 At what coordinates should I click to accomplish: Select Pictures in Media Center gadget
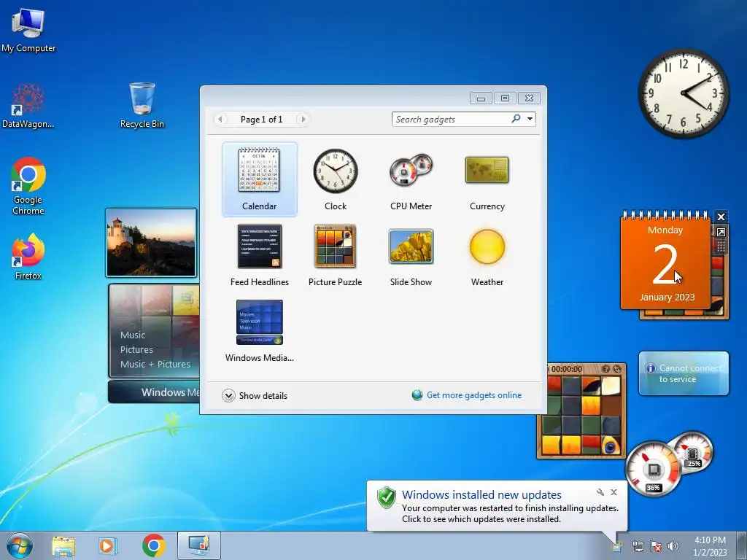pyautogui.click(x=136, y=349)
